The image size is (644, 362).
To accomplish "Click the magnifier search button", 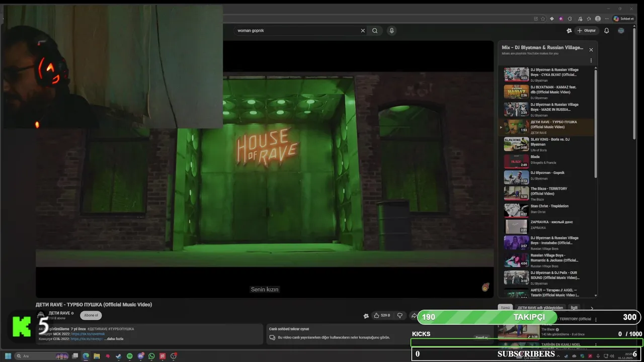I will (375, 31).
